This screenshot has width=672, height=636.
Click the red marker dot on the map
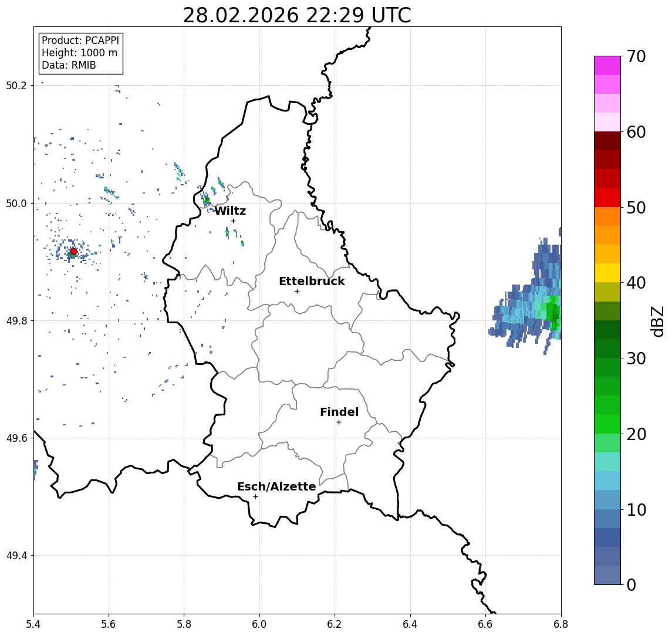[74, 252]
